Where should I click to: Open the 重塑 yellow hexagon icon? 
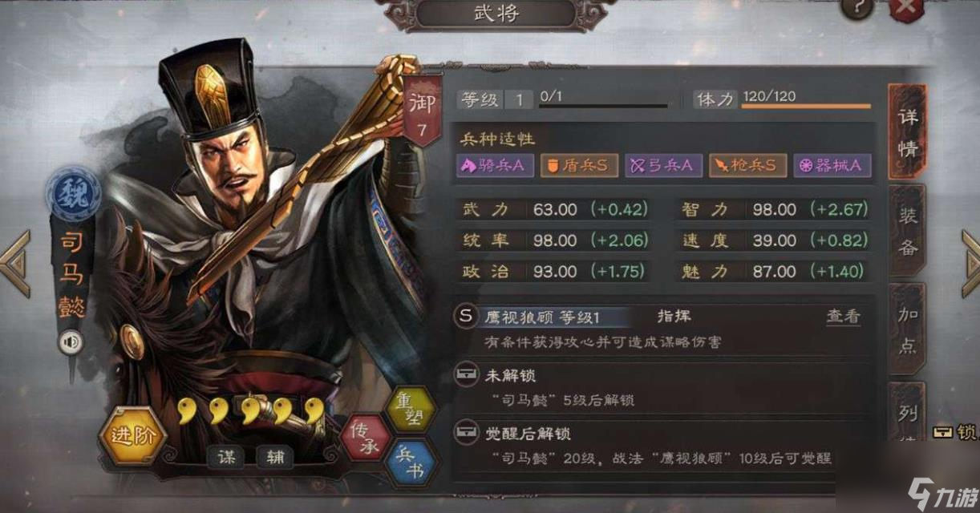pos(409,407)
